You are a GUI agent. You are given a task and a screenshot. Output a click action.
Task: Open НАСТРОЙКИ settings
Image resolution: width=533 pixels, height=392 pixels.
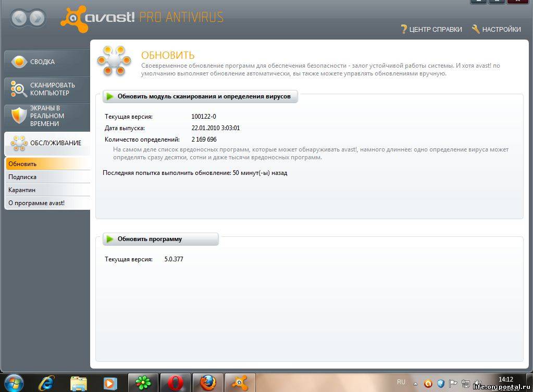click(x=497, y=30)
